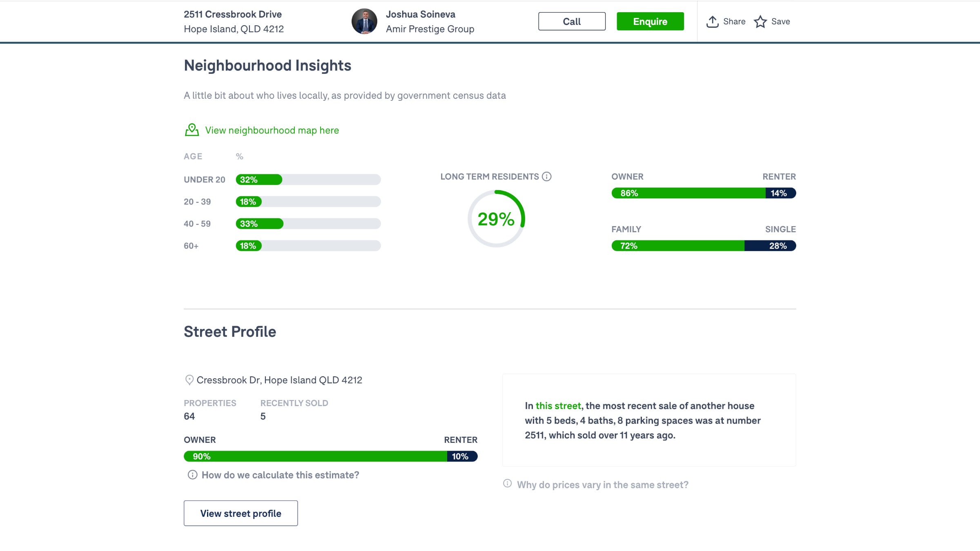
Task: Open the View street profile button
Action: pyautogui.click(x=241, y=513)
